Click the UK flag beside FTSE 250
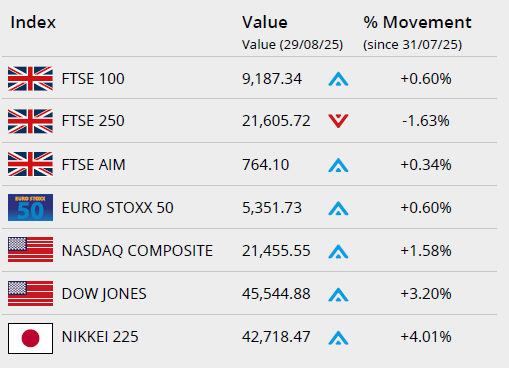Image resolution: width=509 pixels, height=368 pixels. click(x=30, y=121)
